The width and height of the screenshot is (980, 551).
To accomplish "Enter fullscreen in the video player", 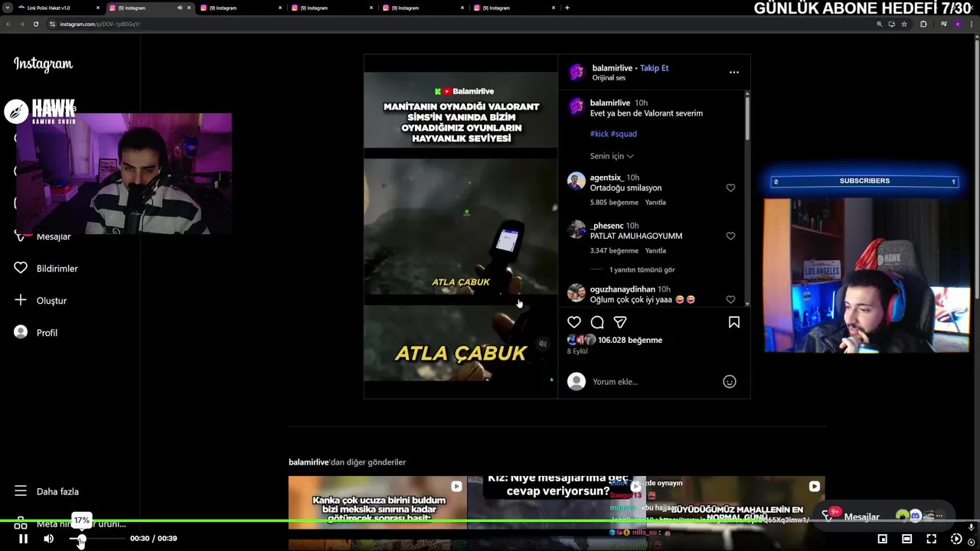I will pos(931,539).
